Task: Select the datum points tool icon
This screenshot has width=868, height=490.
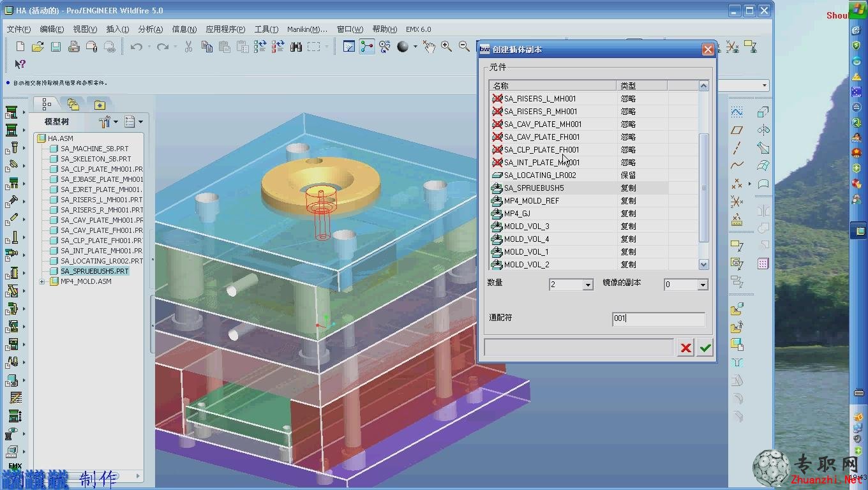Action: (737, 184)
